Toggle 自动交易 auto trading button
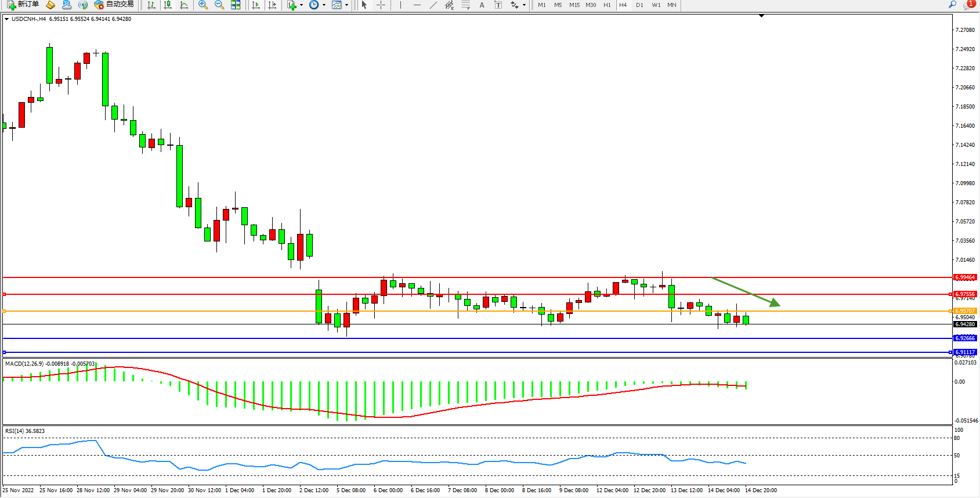The image size is (980, 498). tap(114, 5)
